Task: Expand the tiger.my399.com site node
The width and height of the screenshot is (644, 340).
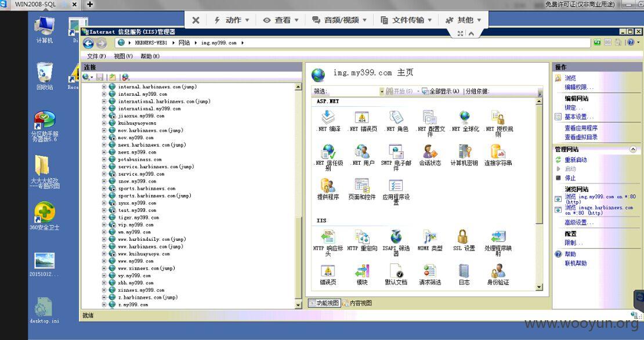Action: click(104, 218)
